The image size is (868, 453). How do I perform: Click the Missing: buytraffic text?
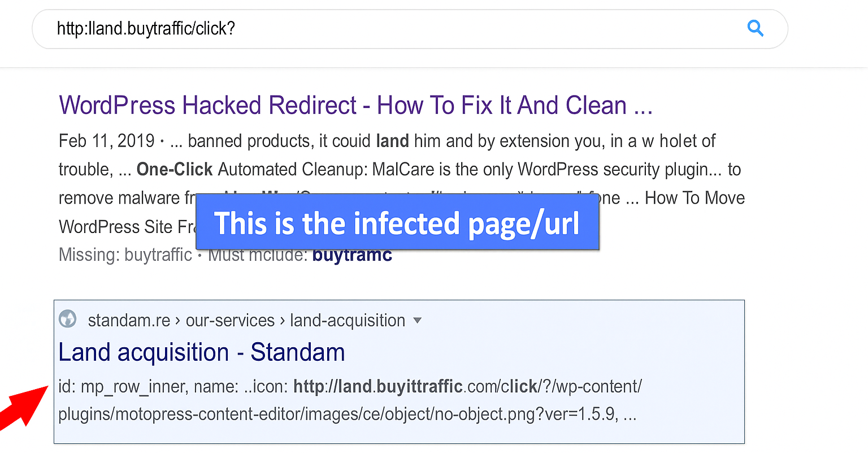coord(125,255)
